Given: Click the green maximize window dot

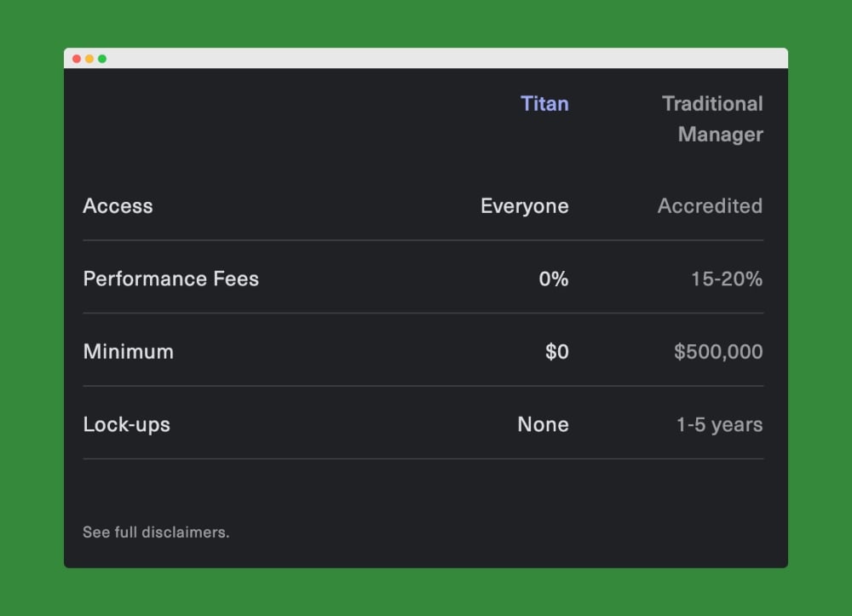Looking at the screenshot, I should pos(102,59).
